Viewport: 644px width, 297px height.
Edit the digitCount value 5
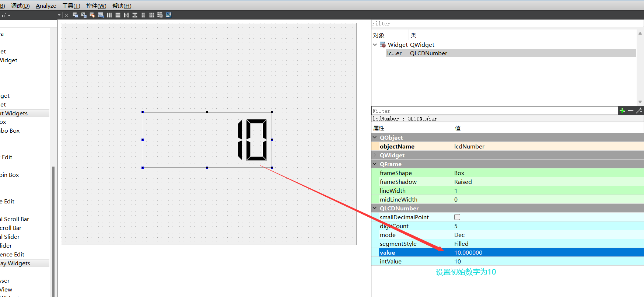[x=548, y=226]
